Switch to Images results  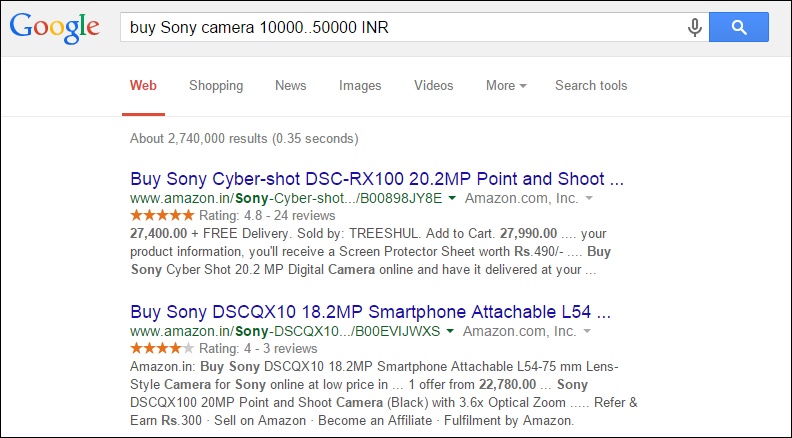coord(360,86)
